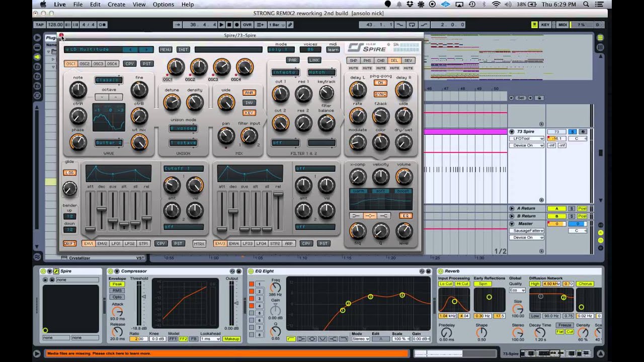Toggle the EQ button in Spire
Viewport: 644px width, 362px height.
[406, 216]
